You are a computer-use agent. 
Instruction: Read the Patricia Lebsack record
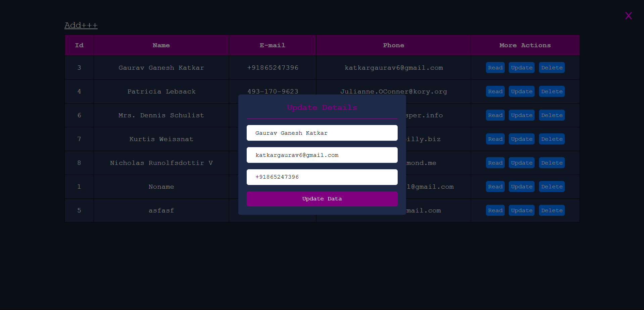point(495,91)
